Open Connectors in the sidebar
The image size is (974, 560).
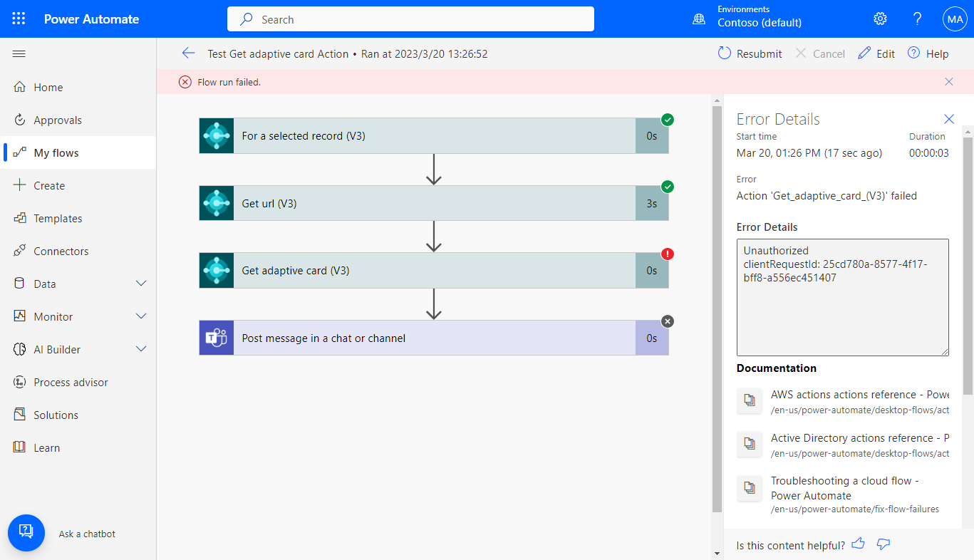61,252
